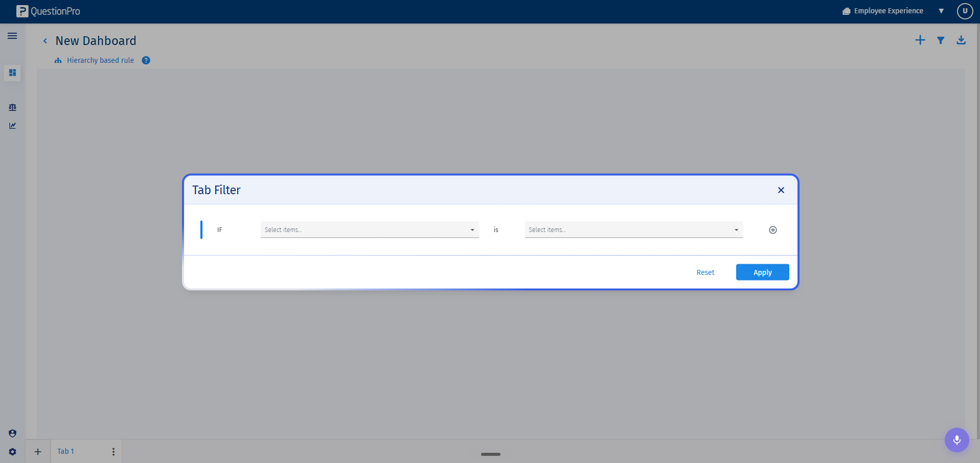The image size is (980, 463).
Task: Go back using the chevron beside New Dahboard
Action: point(45,41)
